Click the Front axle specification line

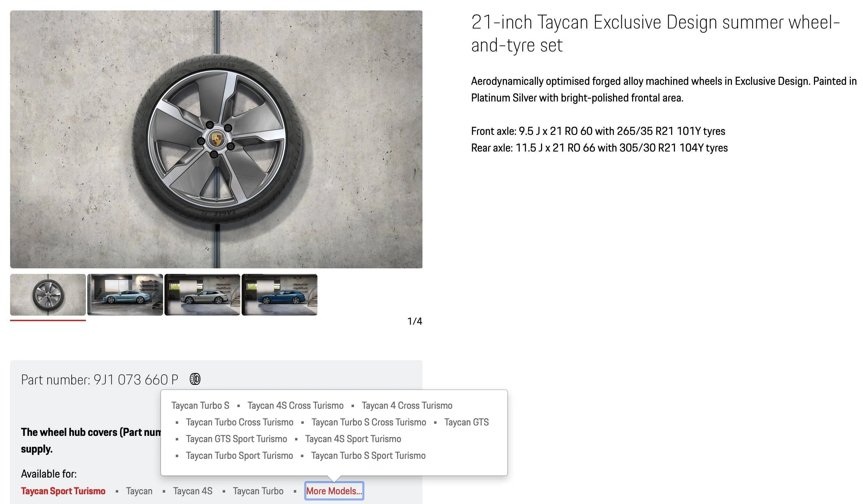[598, 131]
